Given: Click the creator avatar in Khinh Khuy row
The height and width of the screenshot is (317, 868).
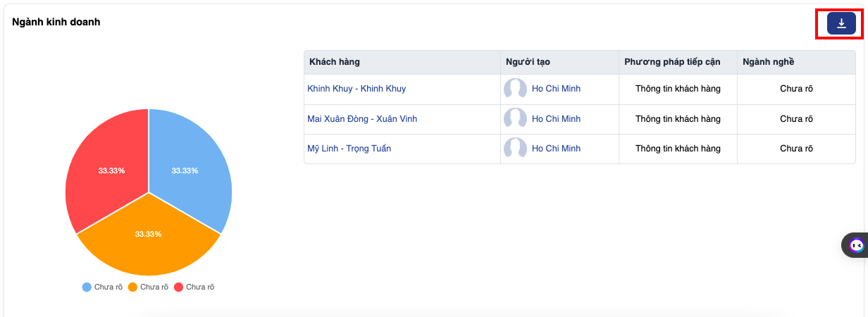Looking at the screenshot, I should (515, 89).
